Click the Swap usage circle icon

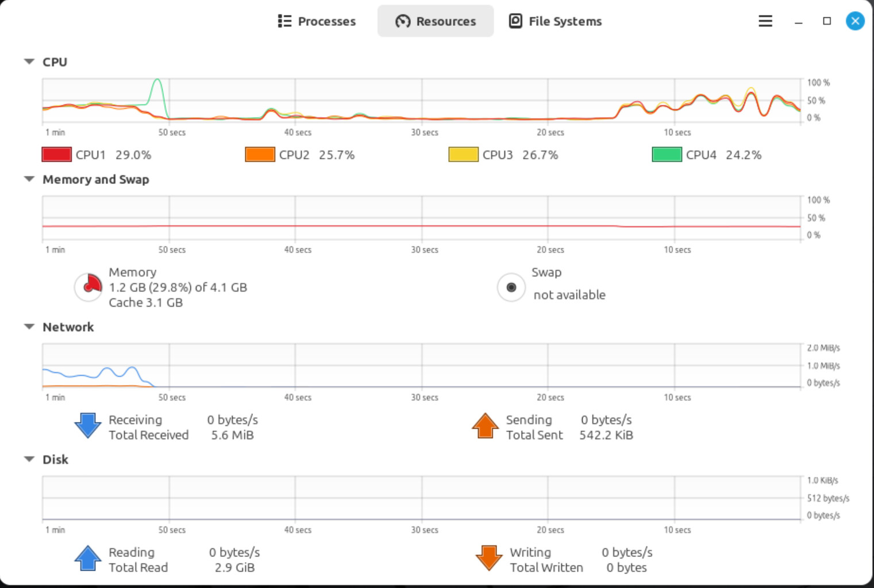(511, 287)
